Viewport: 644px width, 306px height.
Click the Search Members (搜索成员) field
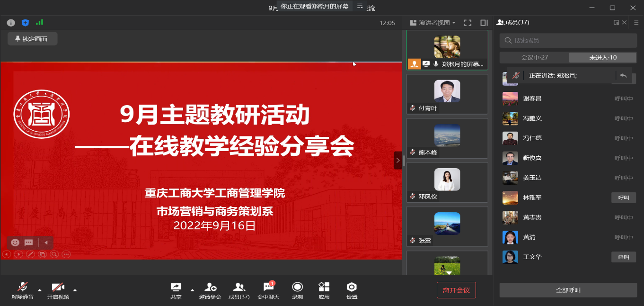(568, 41)
